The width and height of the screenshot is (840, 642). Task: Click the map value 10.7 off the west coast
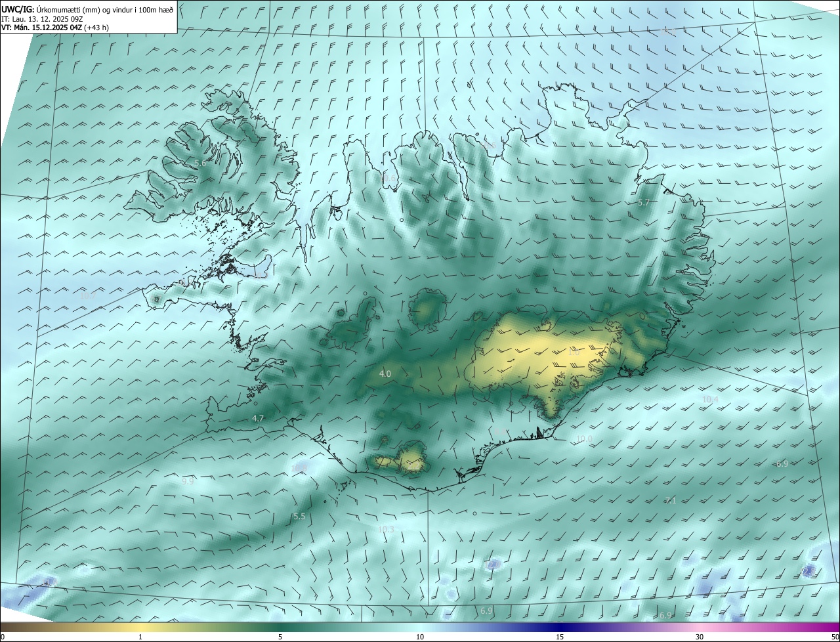click(87, 295)
